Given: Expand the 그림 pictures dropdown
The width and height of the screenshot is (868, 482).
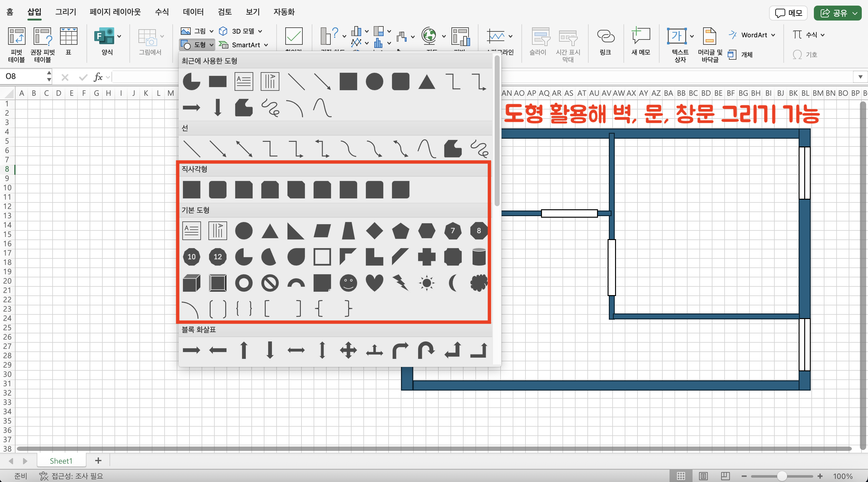Looking at the screenshot, I should (212, 31).
